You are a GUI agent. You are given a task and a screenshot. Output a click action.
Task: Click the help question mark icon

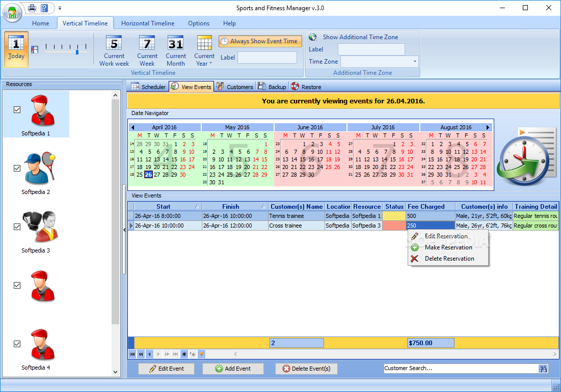[x=44, y=8]
